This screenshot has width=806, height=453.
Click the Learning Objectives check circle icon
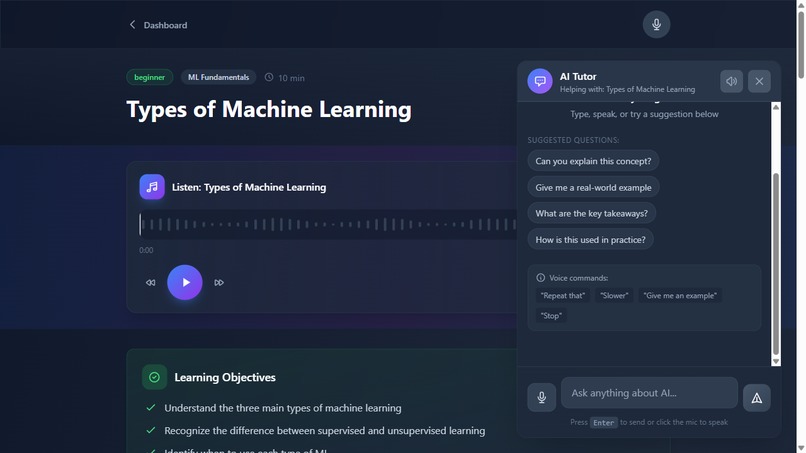click(x=154, y=377)
